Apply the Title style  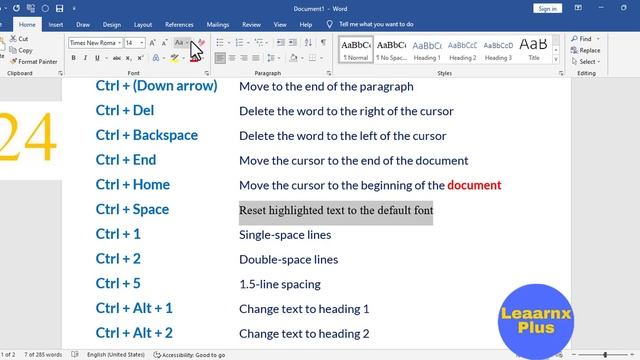pos(533,50)
